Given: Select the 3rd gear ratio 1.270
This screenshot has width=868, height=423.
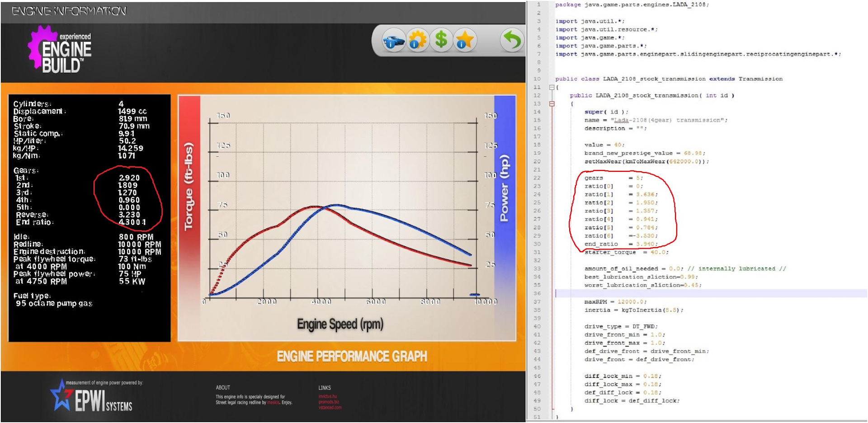Looking at the screenshot, I should [128, 193].
